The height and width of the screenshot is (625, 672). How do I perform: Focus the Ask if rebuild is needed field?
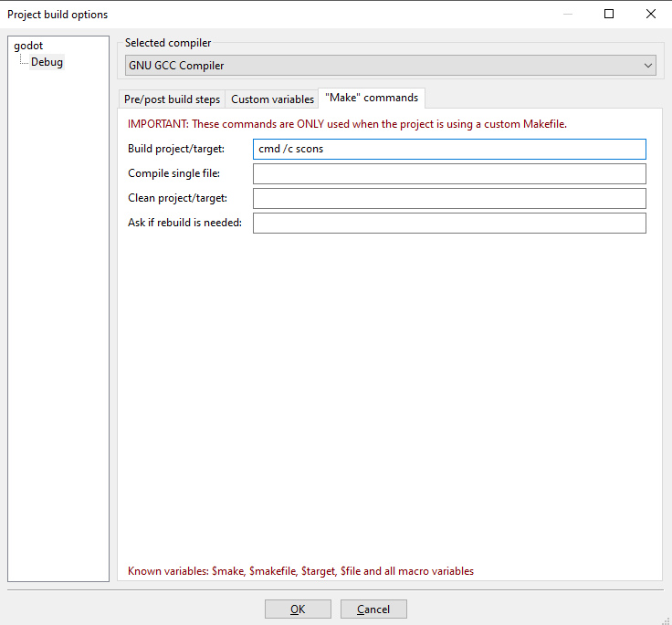tap(448, 223)
